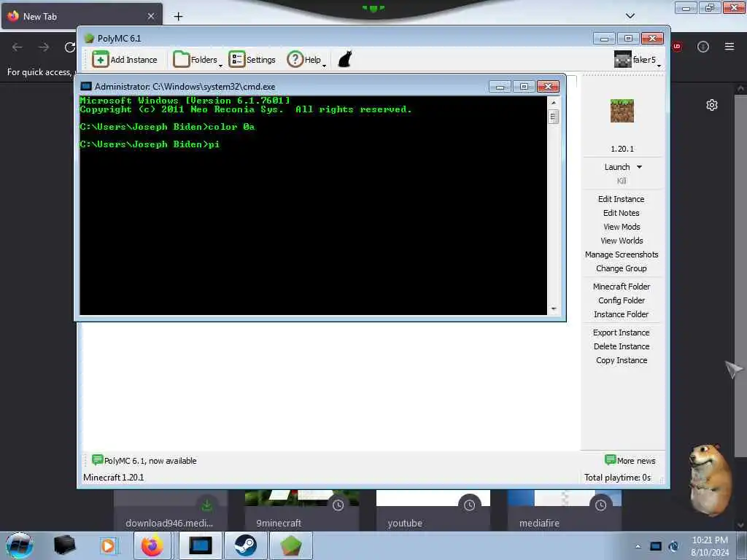
Task: Open Manage Screenshots
Action: [x=622, y=254]
